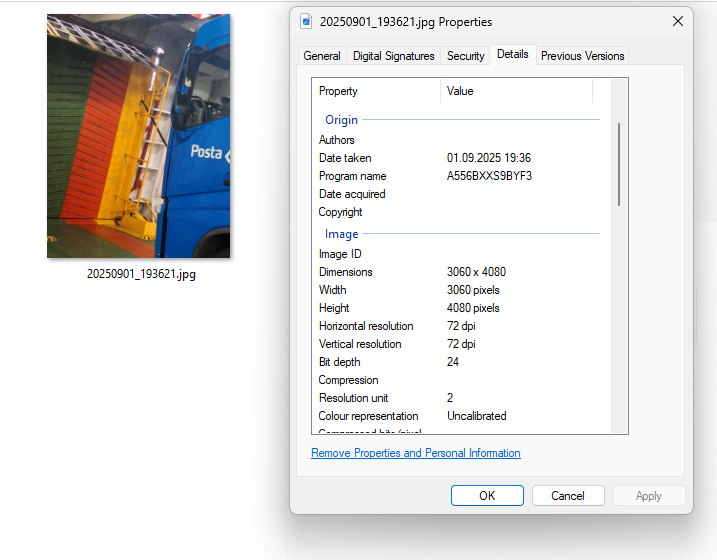Screen dimensions: 717x560
Task: Select the Program name value A556BXXS9BYF3
Action: click(489, 176)
